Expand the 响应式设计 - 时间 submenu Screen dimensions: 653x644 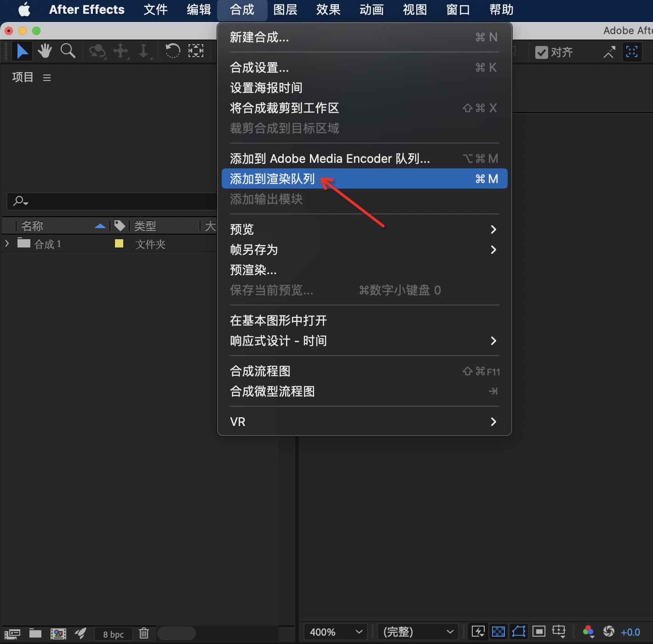(x=364, y=340)
